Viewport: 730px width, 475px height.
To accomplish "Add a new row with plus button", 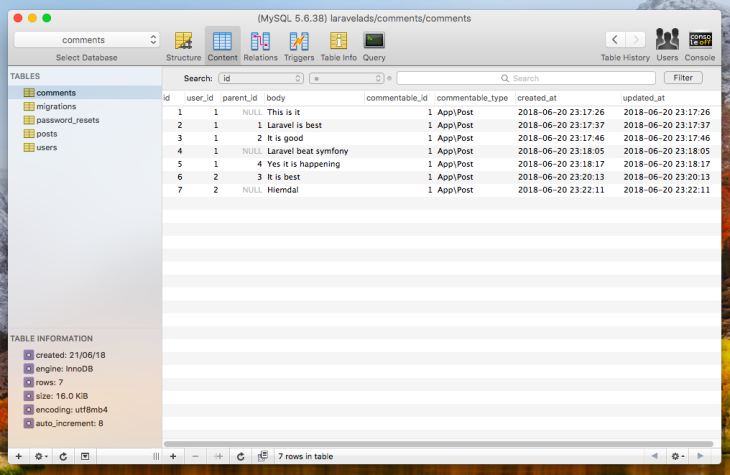I will (172, 456).
